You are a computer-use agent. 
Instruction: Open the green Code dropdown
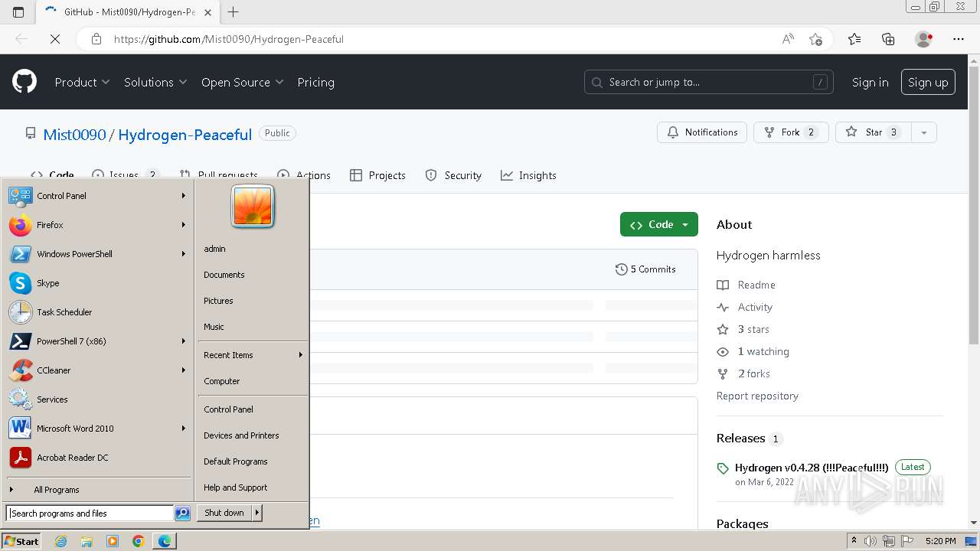[659, 224]
